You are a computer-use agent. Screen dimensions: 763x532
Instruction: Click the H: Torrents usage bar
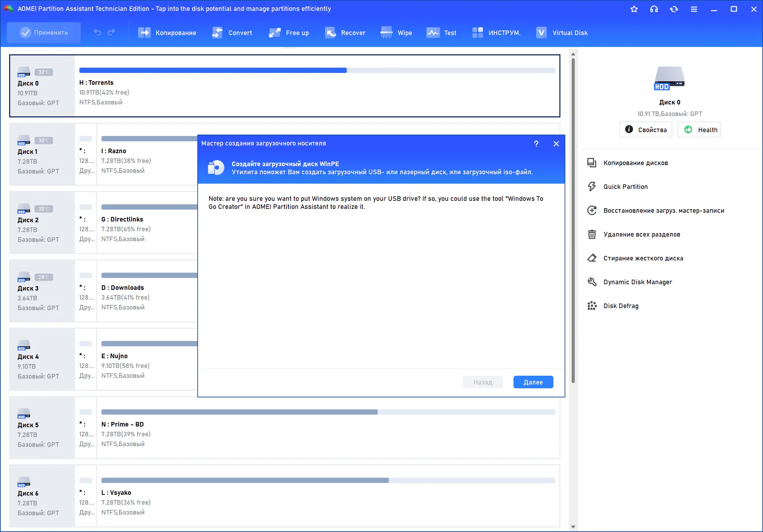317,70
